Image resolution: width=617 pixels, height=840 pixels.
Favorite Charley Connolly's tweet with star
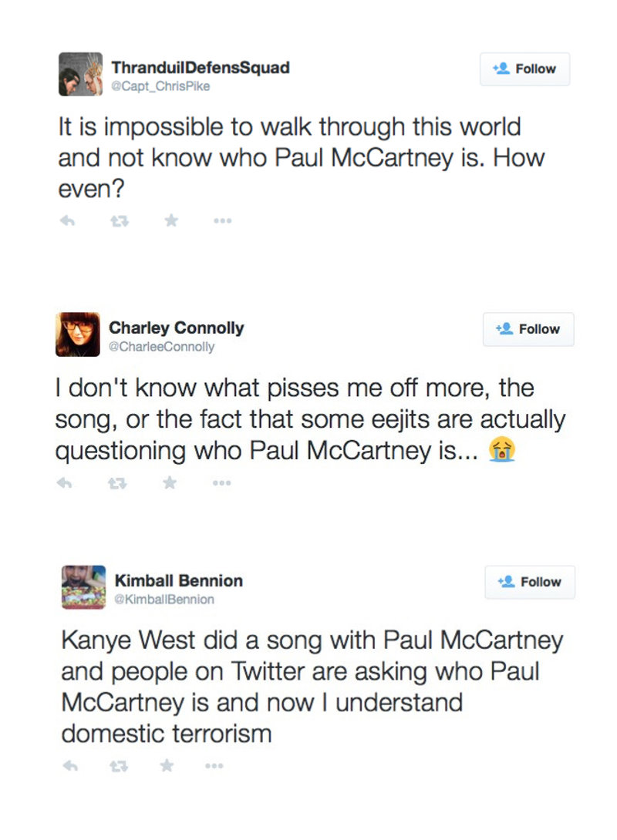tap(170, 483)
